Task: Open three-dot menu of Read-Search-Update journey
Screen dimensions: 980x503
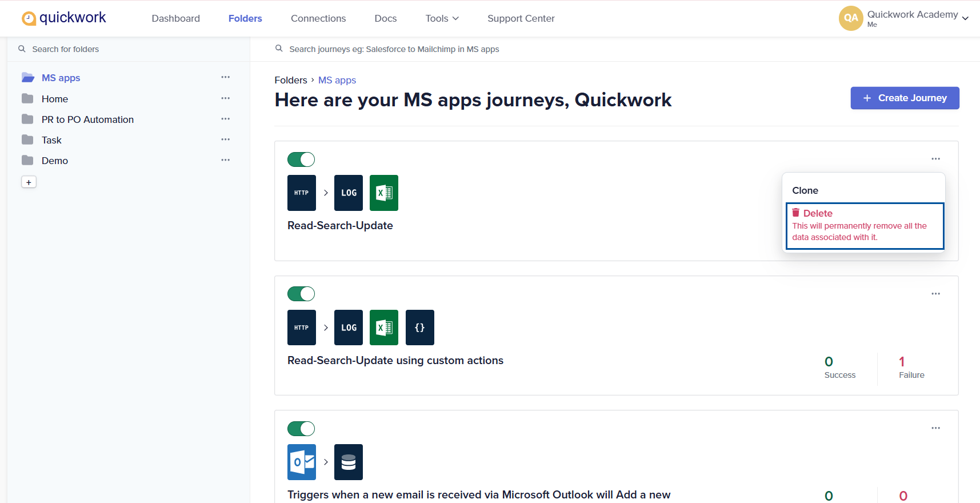Action: [935, 159]
